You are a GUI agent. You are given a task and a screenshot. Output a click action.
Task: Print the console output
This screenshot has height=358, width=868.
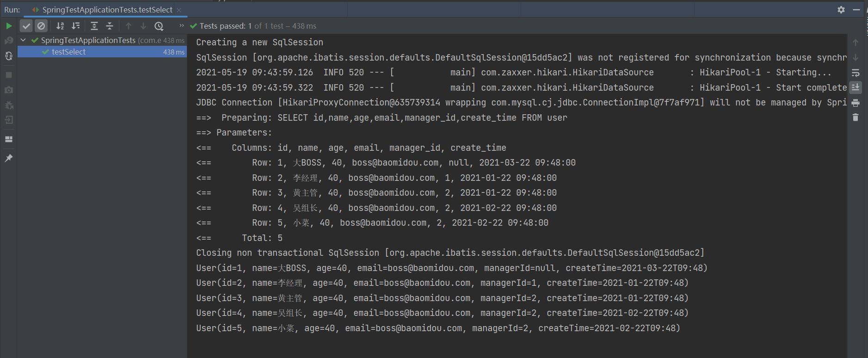click(856, 103)
